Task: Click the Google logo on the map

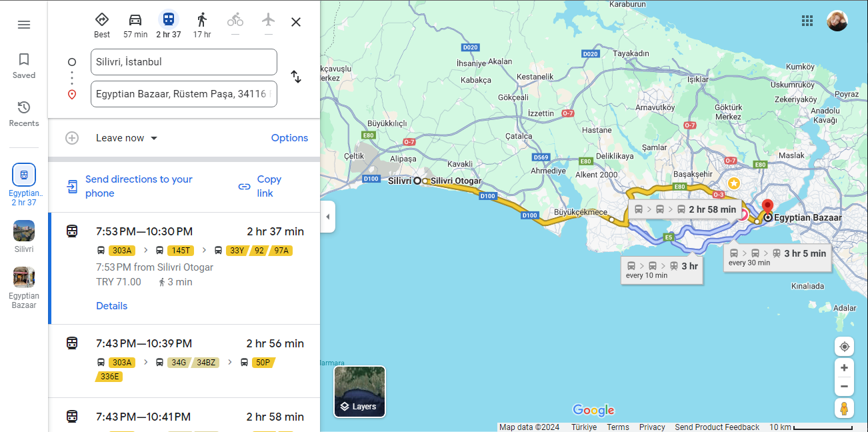Action: pos(593,410)
